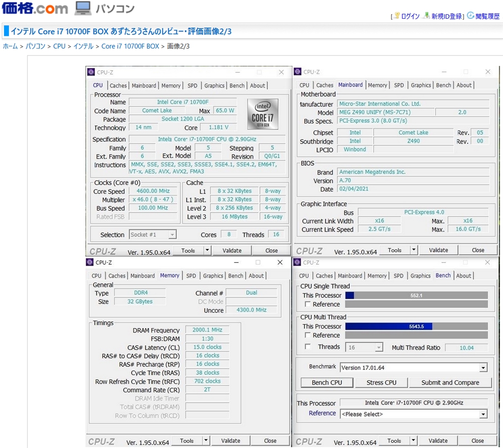Click the 新規ID登録 person icon
Image resolution: width=503 pixels, height=448 pixels.
pos(427,15)
